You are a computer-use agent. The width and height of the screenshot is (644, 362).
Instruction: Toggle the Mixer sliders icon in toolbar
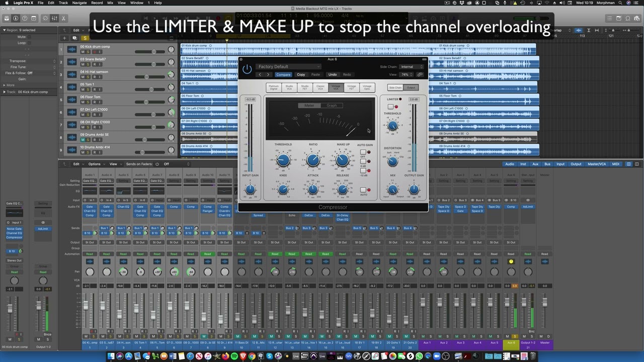coord(54,19)
